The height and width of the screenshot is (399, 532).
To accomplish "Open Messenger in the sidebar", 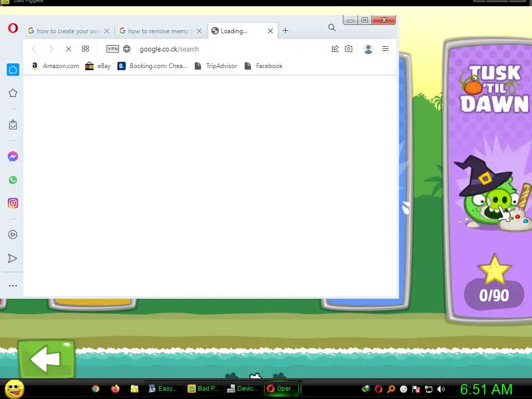I will 13,156.
